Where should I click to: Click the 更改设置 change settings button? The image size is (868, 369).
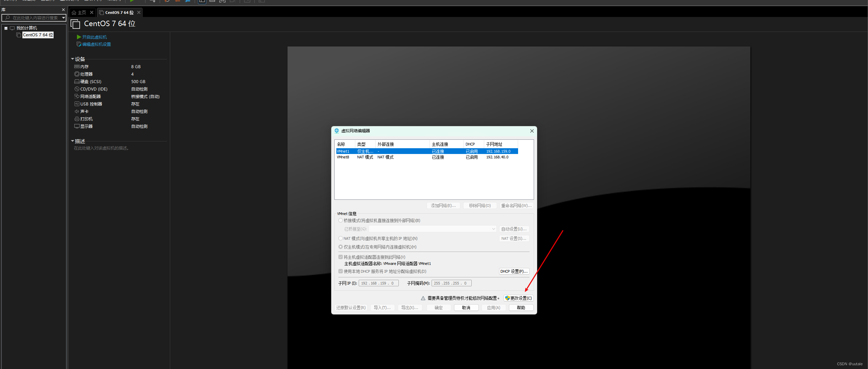(518, 298)
